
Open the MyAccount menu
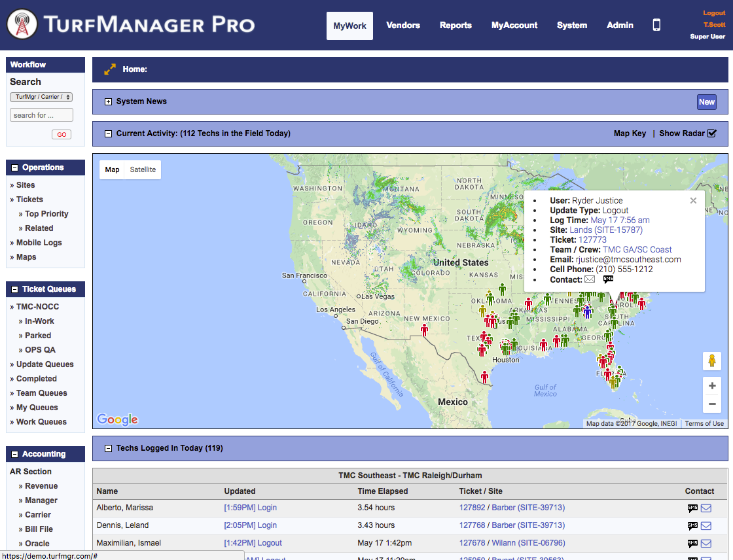click(514, 26)
